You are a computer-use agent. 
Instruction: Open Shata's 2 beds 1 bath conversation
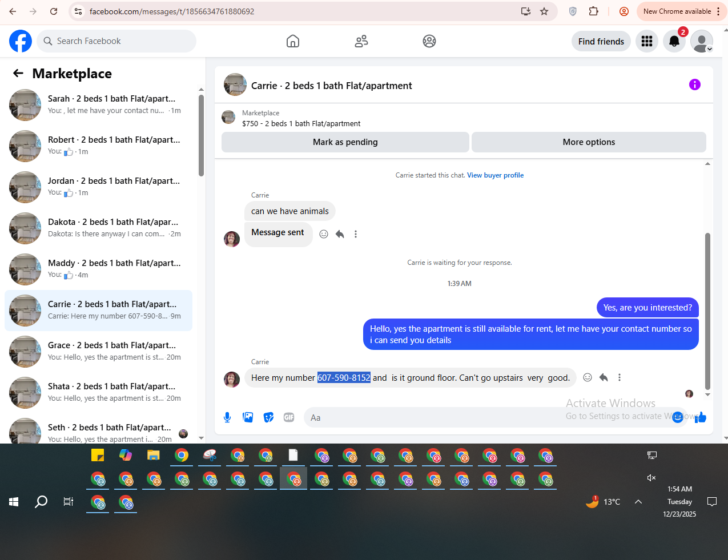point(98,393)
